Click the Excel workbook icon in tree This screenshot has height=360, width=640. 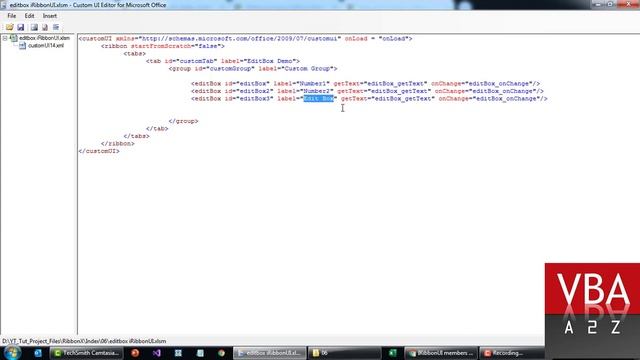click(14, 38)
